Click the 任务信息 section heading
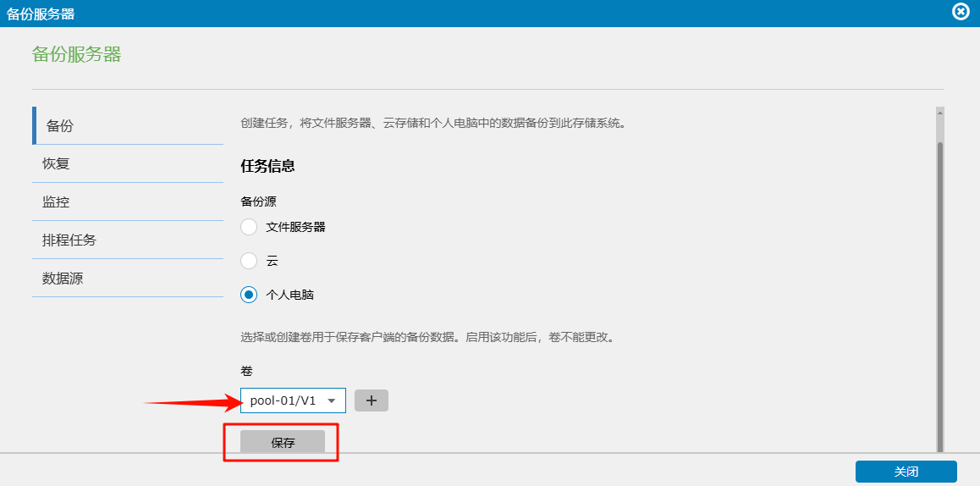980x486 pixels. pos(267,166)
